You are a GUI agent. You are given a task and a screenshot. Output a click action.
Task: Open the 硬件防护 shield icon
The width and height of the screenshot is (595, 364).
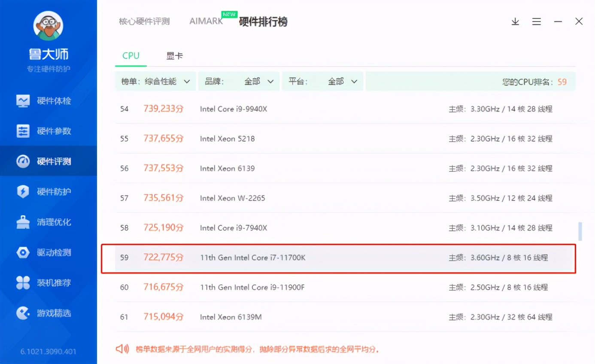pos(23,191)
